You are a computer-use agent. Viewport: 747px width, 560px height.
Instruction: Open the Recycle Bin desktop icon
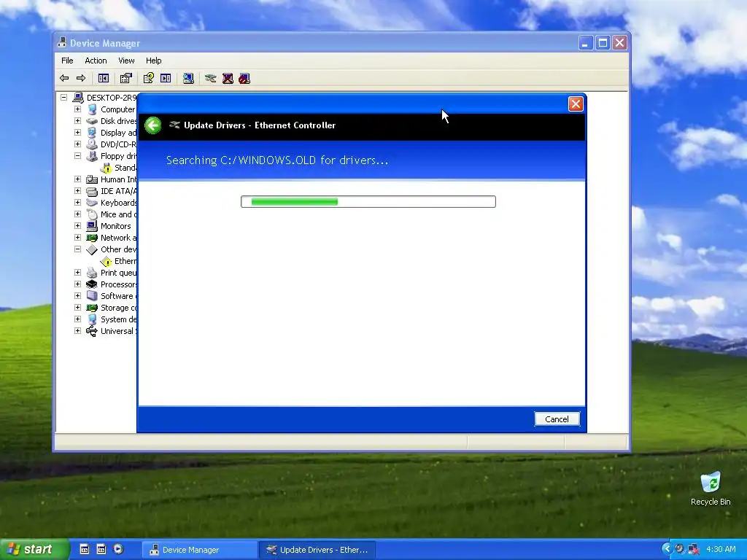(x=711, y=482)
